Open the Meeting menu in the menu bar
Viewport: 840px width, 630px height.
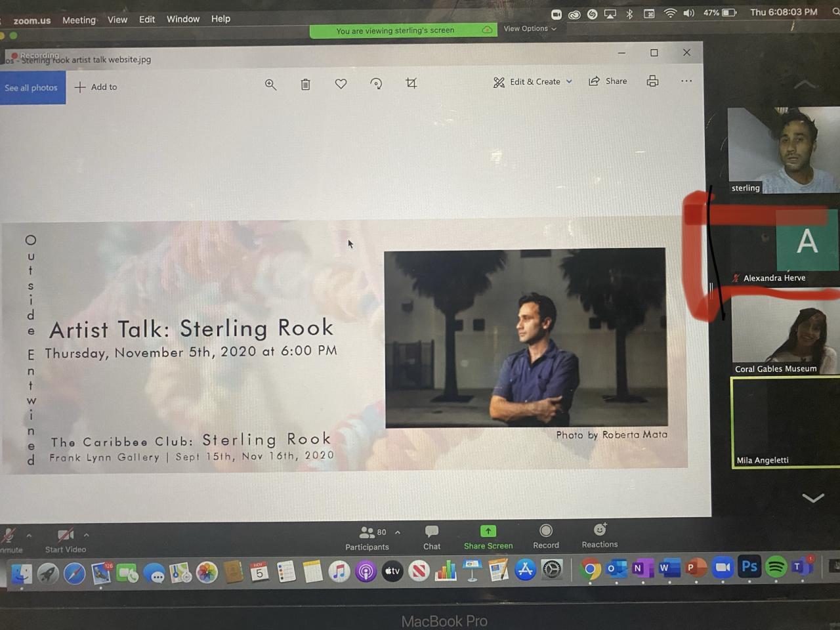click(x=79, y=20)
